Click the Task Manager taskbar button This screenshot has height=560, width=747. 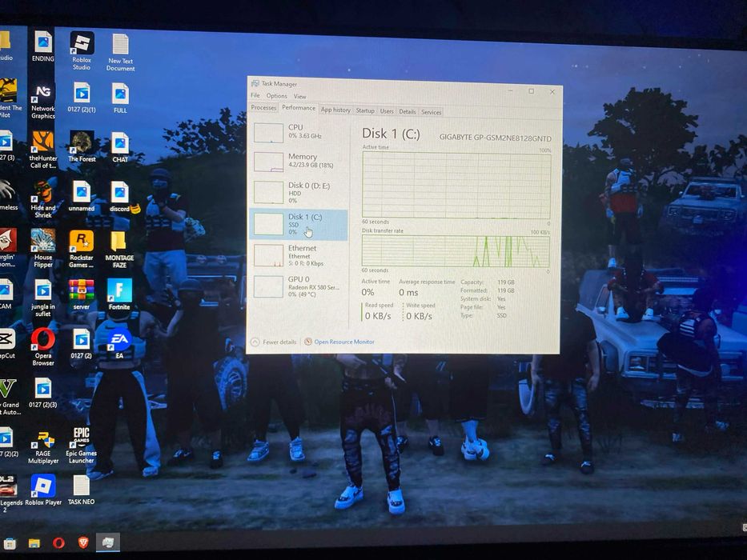point(108,542)
